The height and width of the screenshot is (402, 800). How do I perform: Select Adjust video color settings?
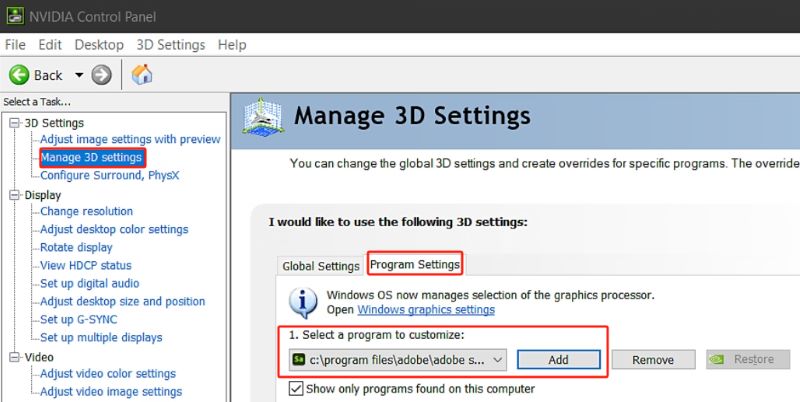(108, 374)
